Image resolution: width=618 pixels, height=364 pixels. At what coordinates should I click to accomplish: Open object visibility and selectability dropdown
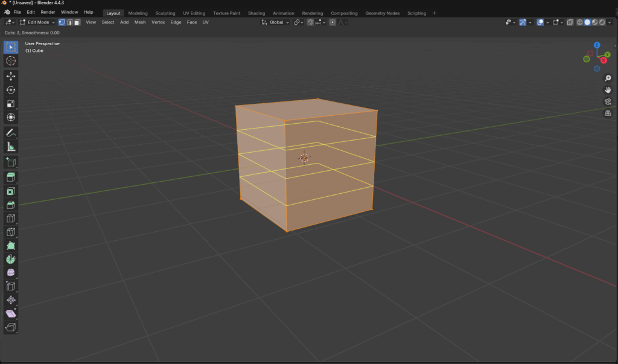[511, 22]
